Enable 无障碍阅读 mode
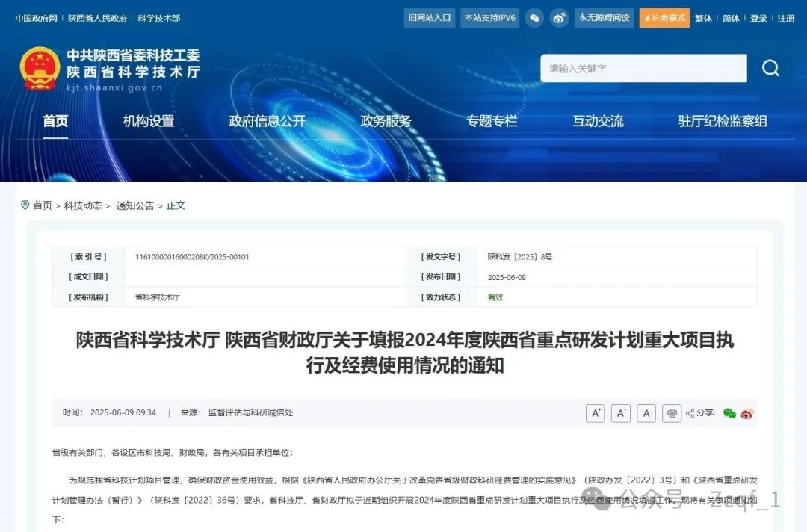807x532 pixels. [x=605, y=18]
